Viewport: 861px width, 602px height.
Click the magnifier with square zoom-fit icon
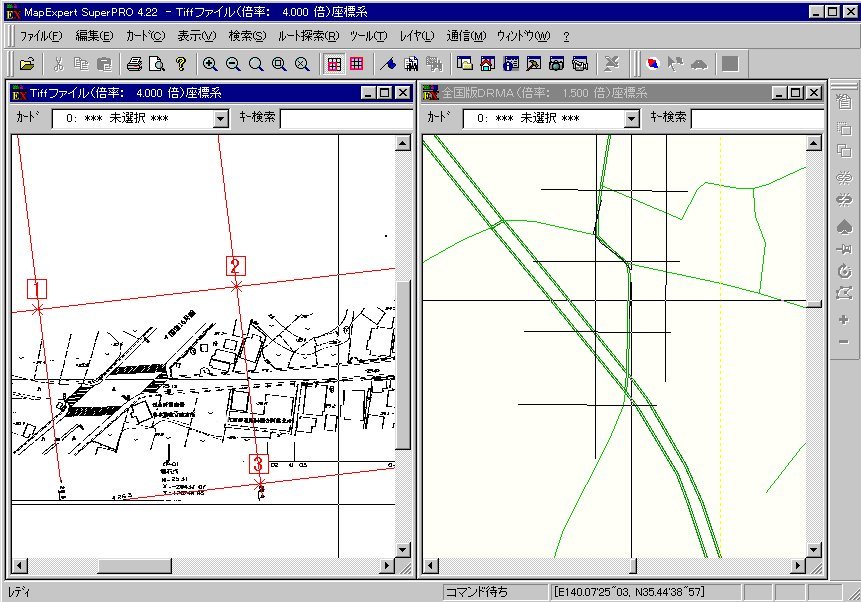pyautogui.click(x=279, y=64)
